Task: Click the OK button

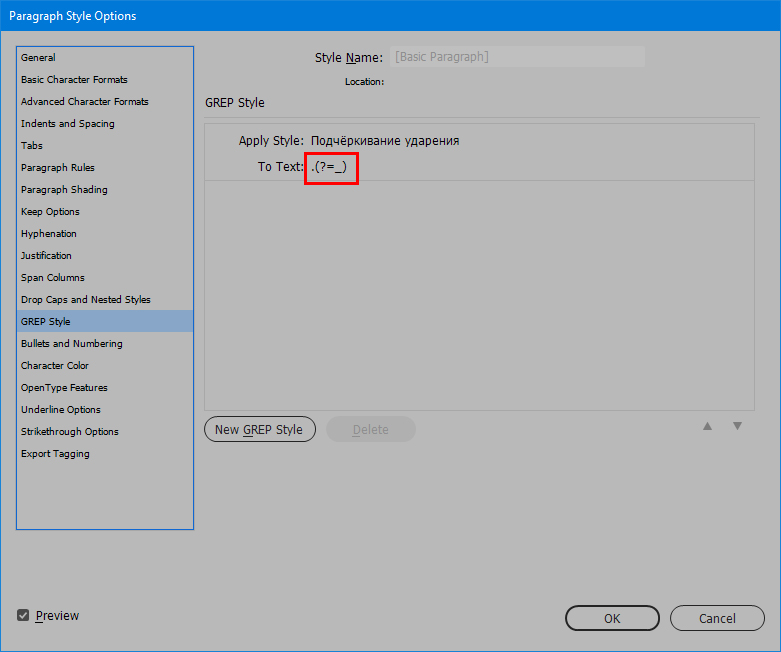Action: coord(612,618)
